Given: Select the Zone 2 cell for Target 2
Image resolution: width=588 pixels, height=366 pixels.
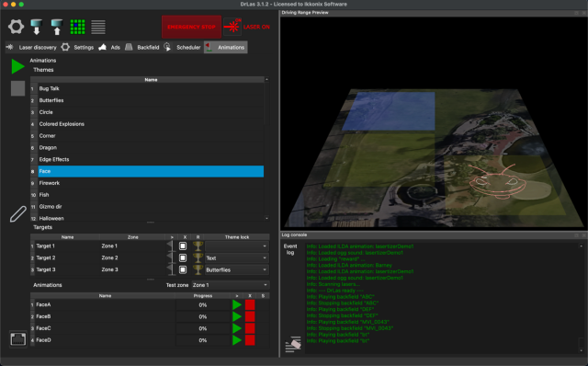Looking at the screenshot, I should pos(132,257).
